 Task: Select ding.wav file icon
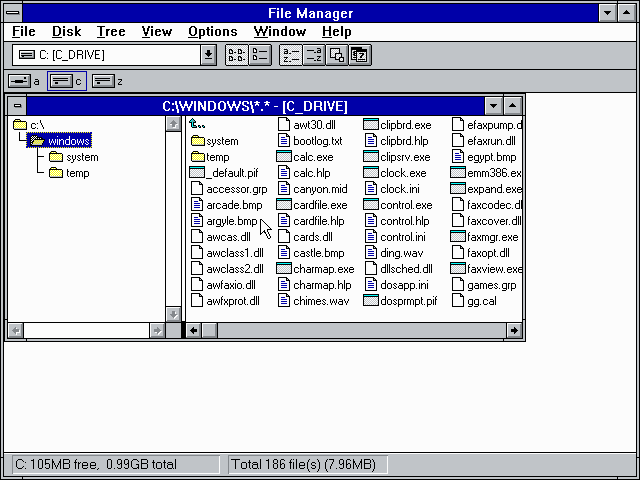click(371, 253)
